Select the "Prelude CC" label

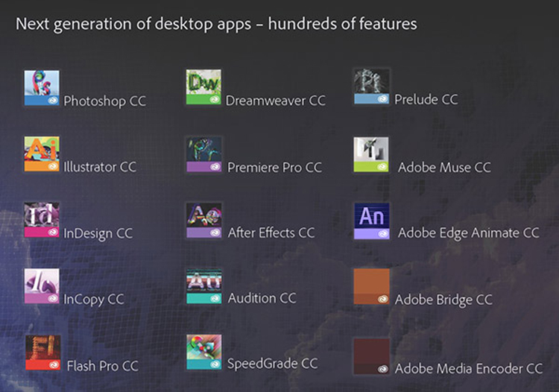[426, 99]
